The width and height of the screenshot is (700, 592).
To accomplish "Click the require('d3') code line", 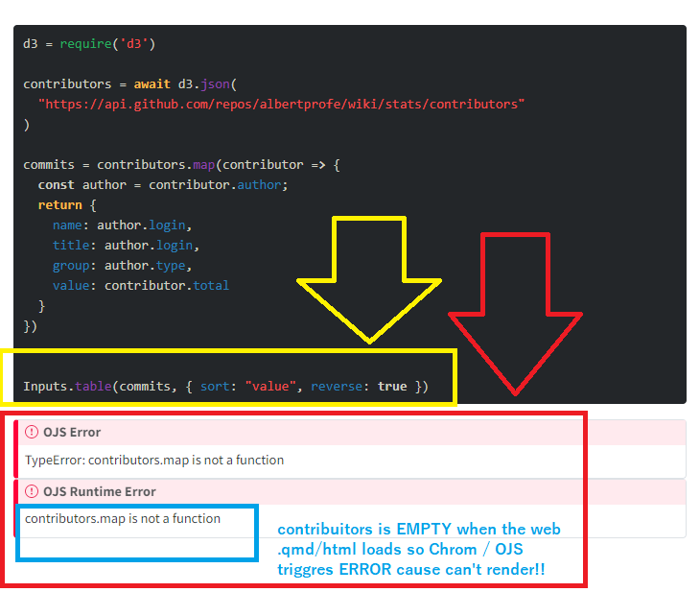I will (89, 44).
